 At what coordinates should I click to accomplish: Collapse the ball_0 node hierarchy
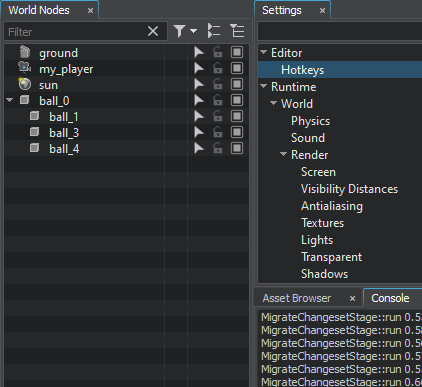tap(10, 100)
